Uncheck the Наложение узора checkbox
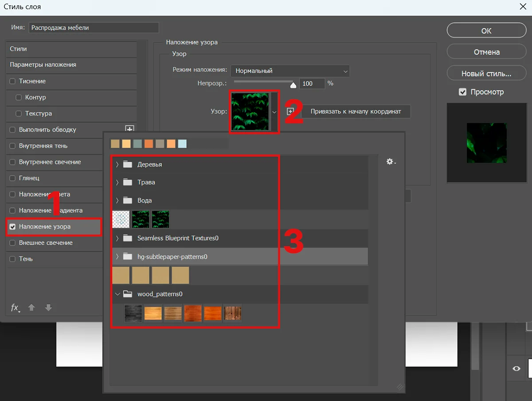532x401 pixels. [12, 227]
